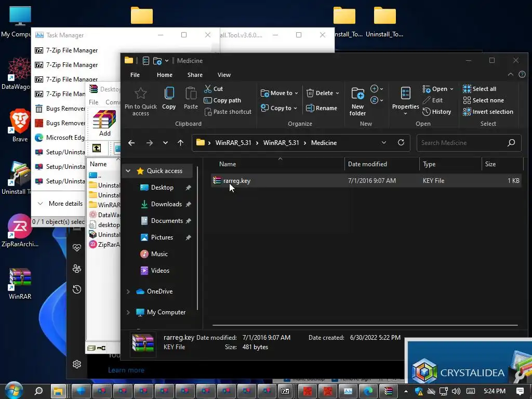
Task: Switch to the Share ribbon tab
Action: (195, 75)
